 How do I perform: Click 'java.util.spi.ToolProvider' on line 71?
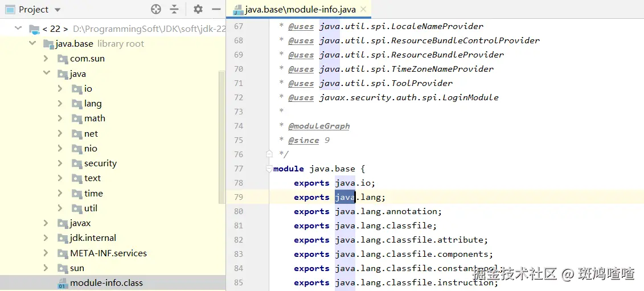pyautogui.click(x=385, y=83)
